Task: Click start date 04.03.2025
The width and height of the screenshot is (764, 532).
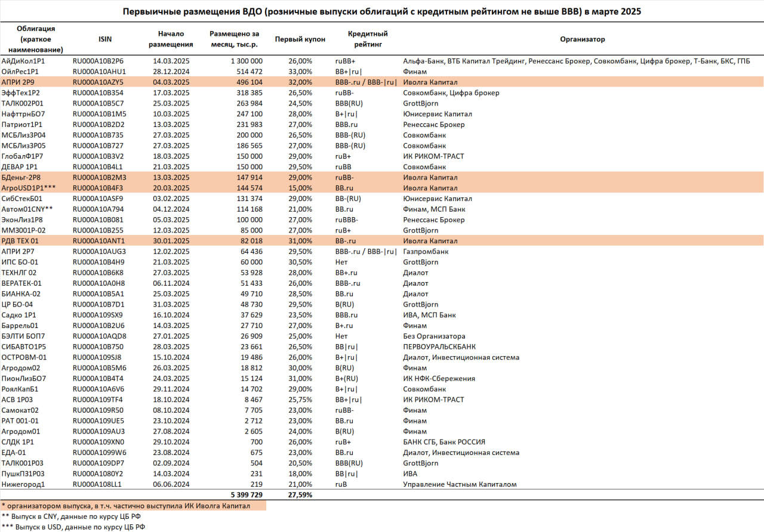Action: (x=171, y=82)
